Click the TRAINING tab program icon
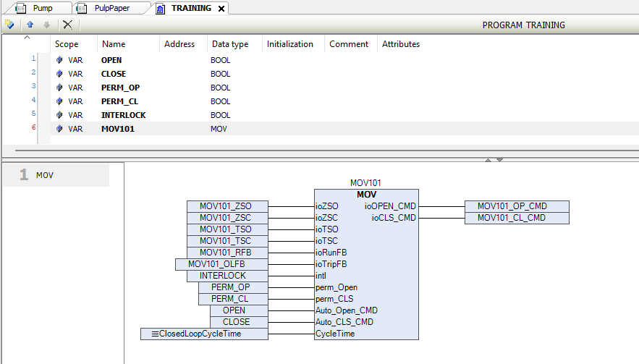 161,9
